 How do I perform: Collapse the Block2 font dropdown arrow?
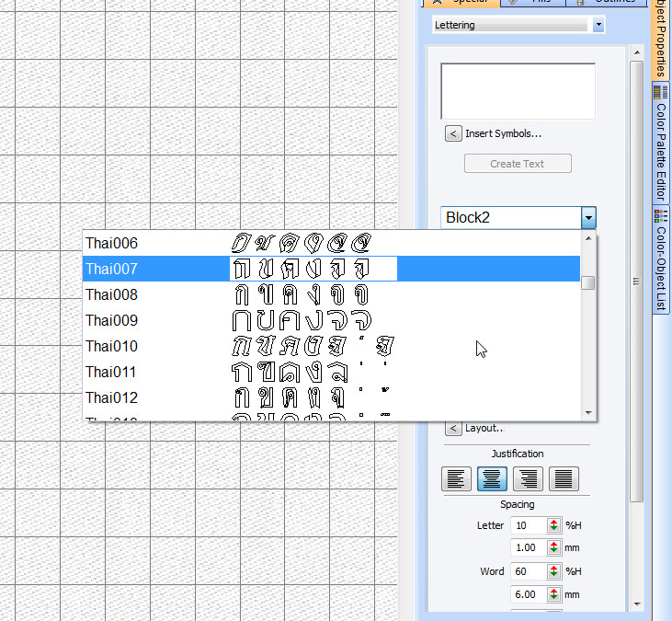[588, 217]
